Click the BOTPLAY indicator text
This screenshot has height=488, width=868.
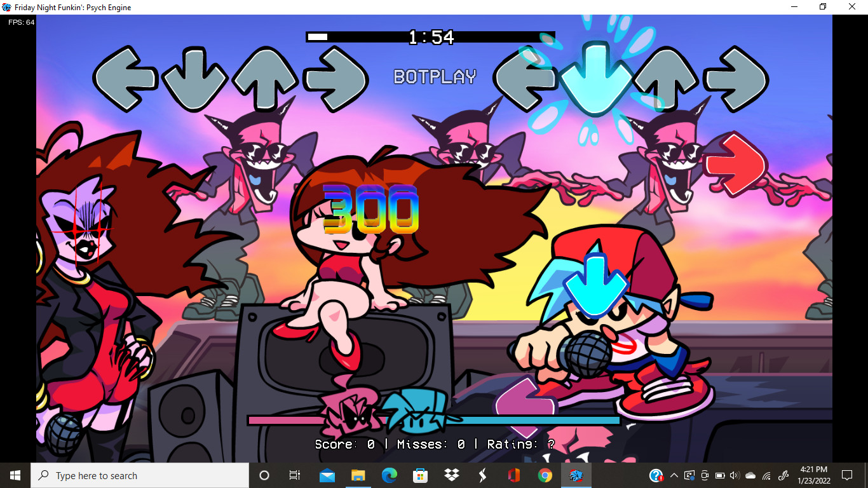(434, 77)
